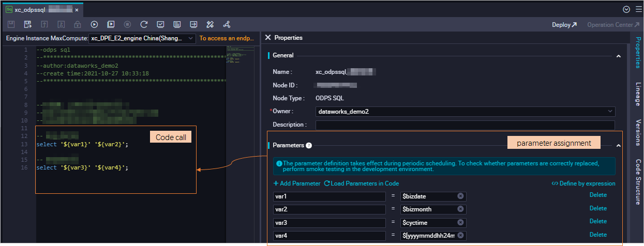The width and height of the screenshot is (644, 246).
Task: Click the Save icon in the toolbar
Action: 11,24
